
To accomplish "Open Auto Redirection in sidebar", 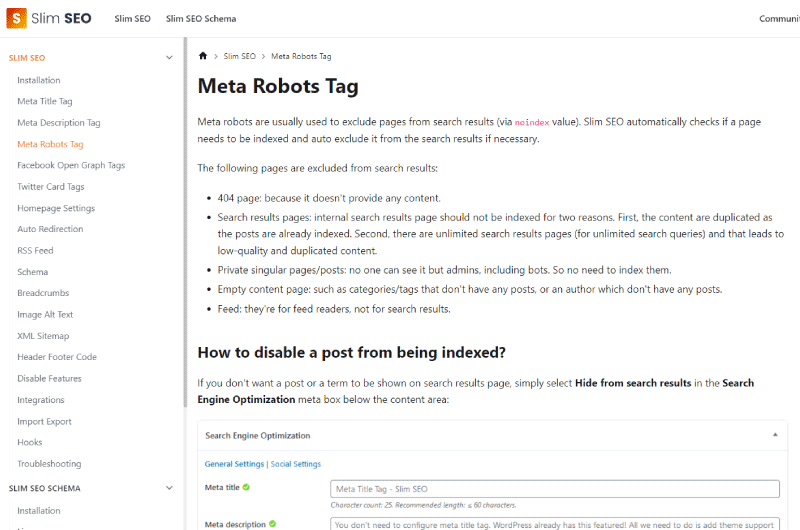I will coord(50,229).
